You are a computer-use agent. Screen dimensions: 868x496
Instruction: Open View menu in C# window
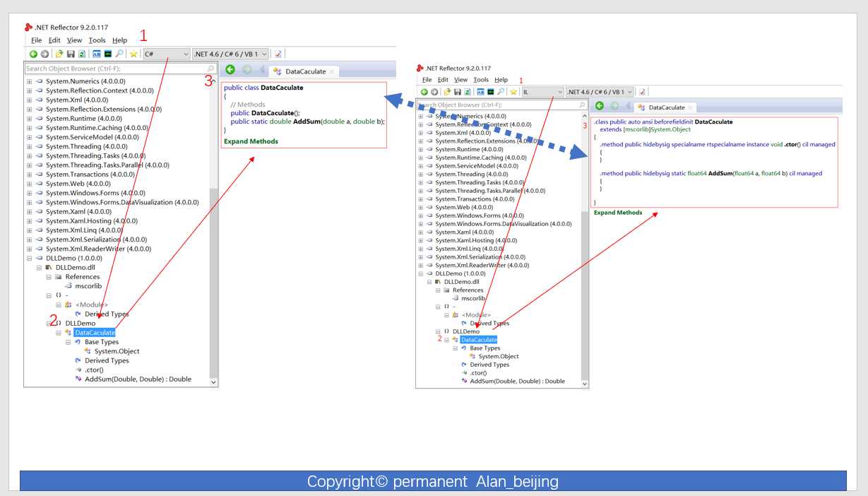tap(74, 40)
